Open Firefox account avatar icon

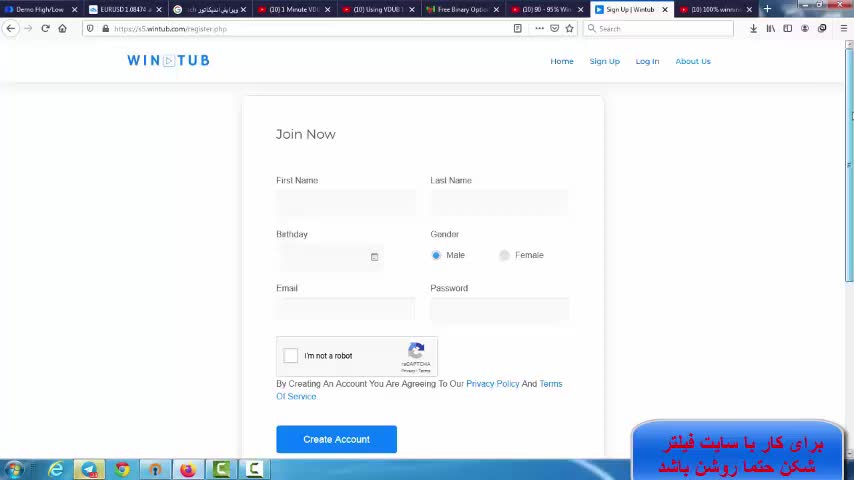[805, 28]
